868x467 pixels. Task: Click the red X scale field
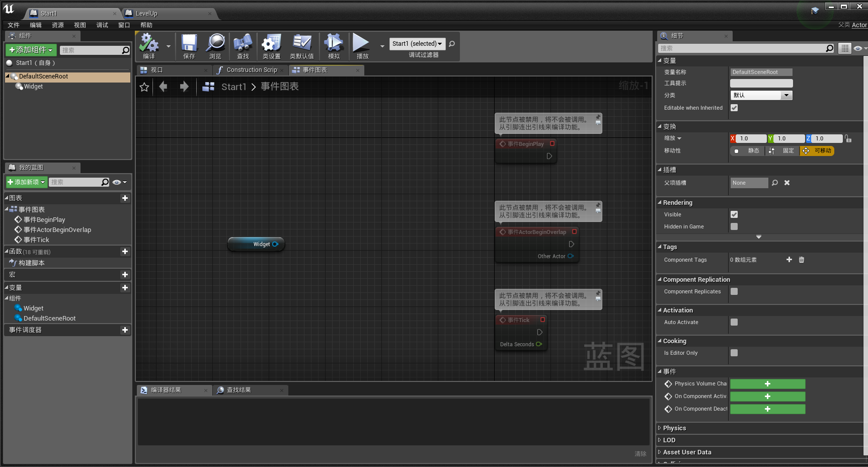pos(750,138)
